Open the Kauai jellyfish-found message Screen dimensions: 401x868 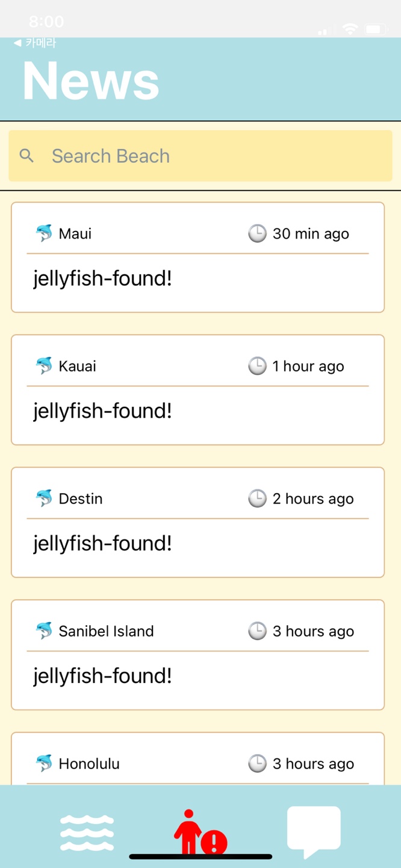click(102, 412)
